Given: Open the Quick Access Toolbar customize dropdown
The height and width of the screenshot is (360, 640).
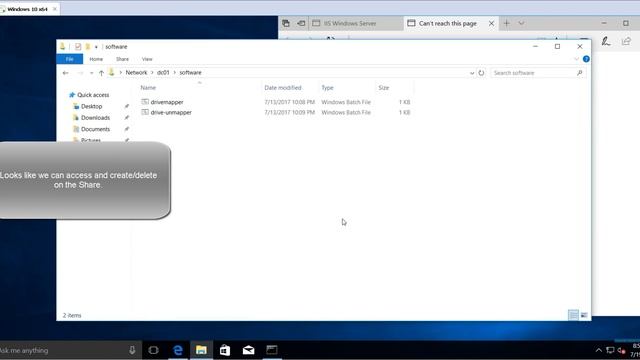Looking at the screenshot, I should click(x=96, y=47).
